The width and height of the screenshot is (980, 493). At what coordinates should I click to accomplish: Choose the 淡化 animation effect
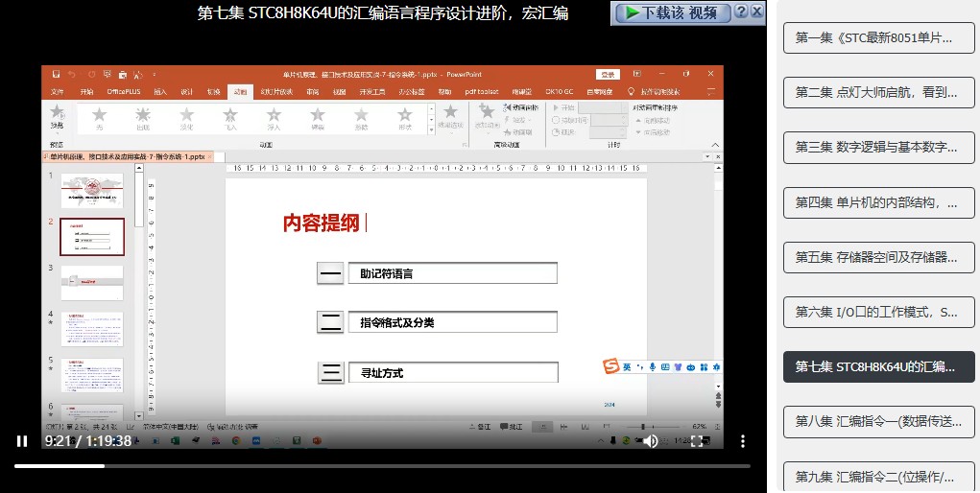click(187, 118)
